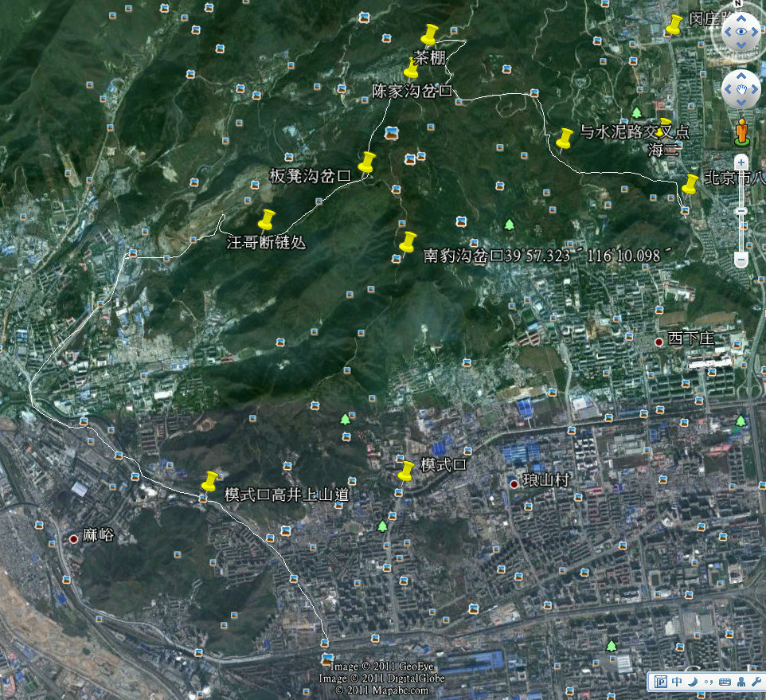Click the Street View pegman icon

coord(742,131)
